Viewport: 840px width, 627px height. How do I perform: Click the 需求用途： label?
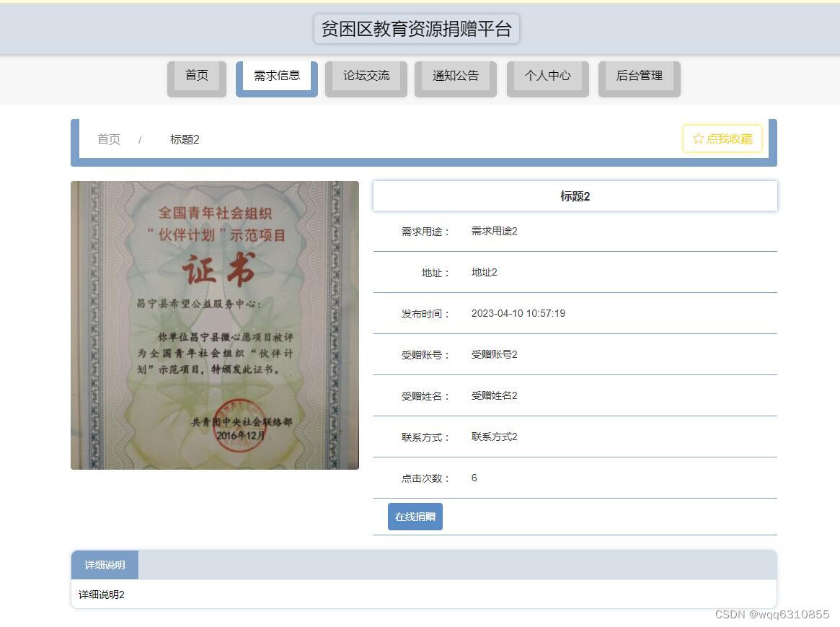426,232
